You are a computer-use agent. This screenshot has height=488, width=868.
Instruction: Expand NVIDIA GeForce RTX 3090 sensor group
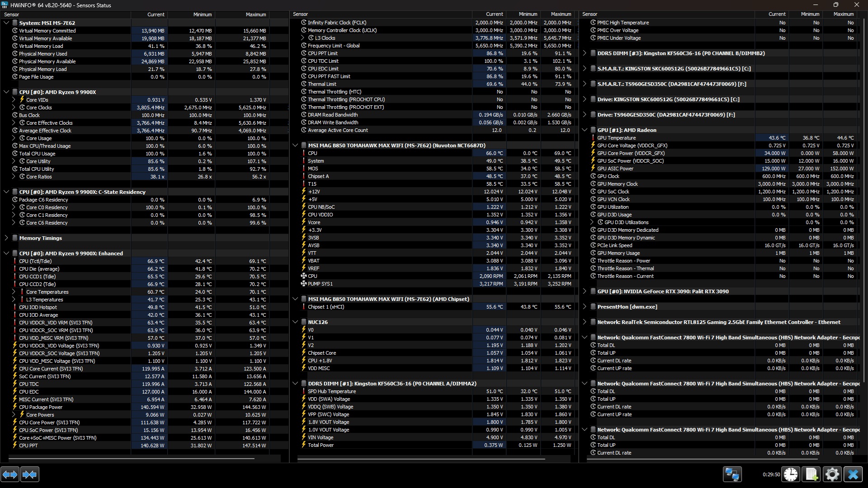click(x=585, y=291)
